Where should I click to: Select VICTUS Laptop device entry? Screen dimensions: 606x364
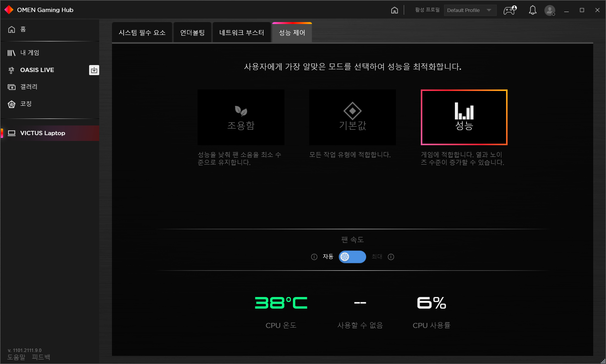(50, 133)
